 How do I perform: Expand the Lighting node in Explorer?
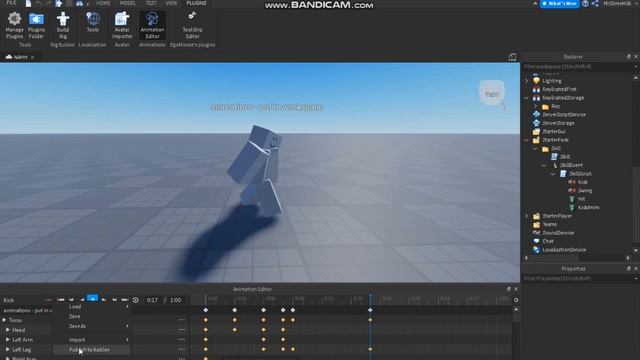tap(527, 81)
